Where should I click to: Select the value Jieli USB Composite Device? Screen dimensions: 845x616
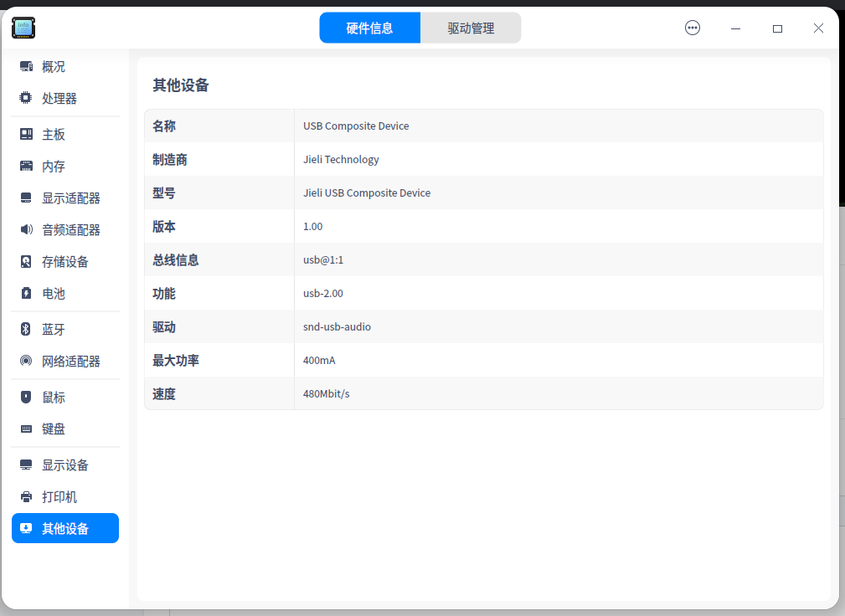[367, 192]
